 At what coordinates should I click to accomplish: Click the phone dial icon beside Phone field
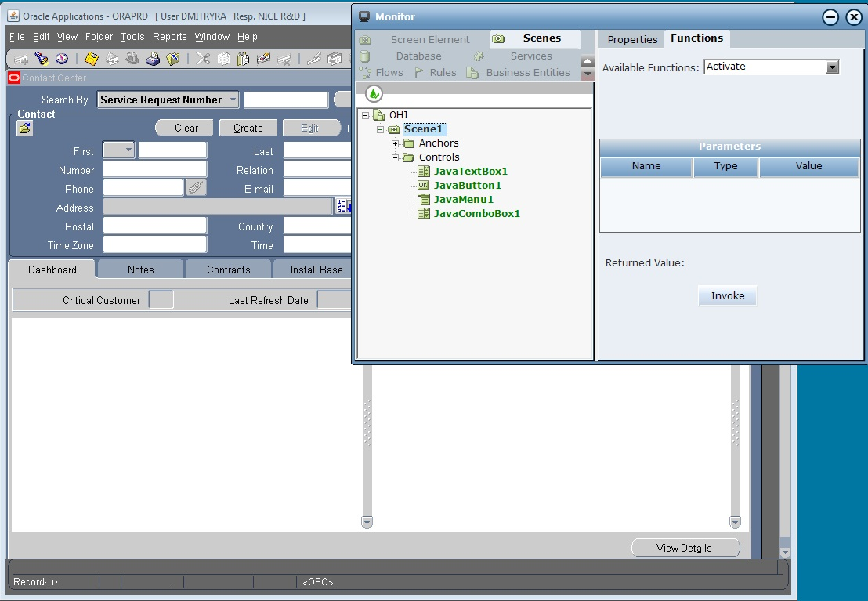pyautogui.click(x=196, y=188)
